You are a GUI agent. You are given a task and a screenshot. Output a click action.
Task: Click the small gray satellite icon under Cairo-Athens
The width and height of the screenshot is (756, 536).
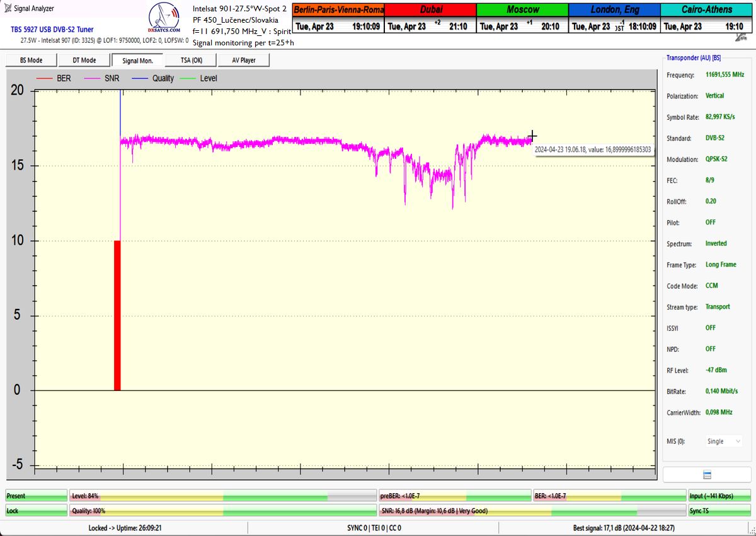[742, 38]
